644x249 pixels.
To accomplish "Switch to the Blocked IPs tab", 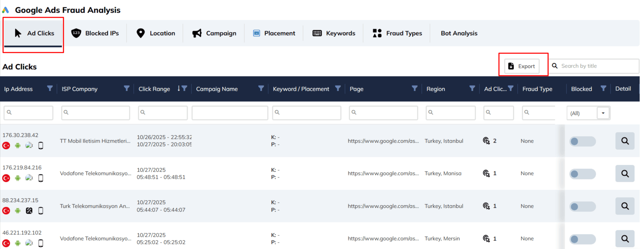I will (x=95, y=33).
